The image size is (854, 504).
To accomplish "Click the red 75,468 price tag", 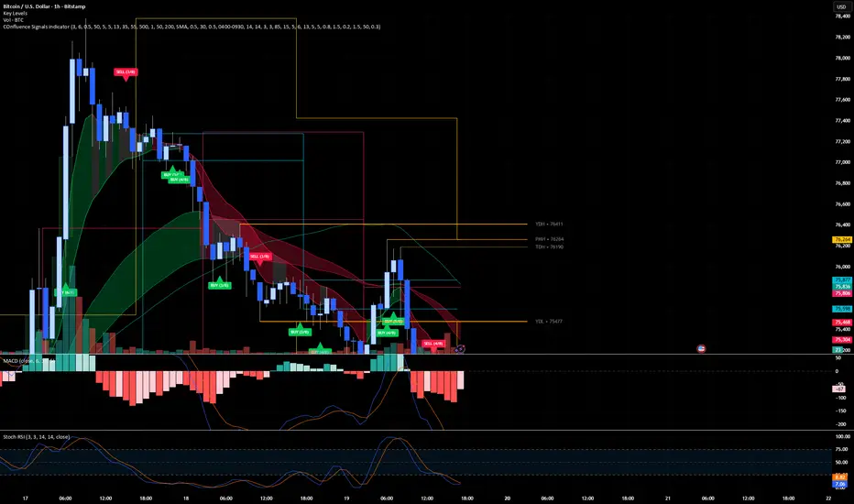I will (842, 323).
